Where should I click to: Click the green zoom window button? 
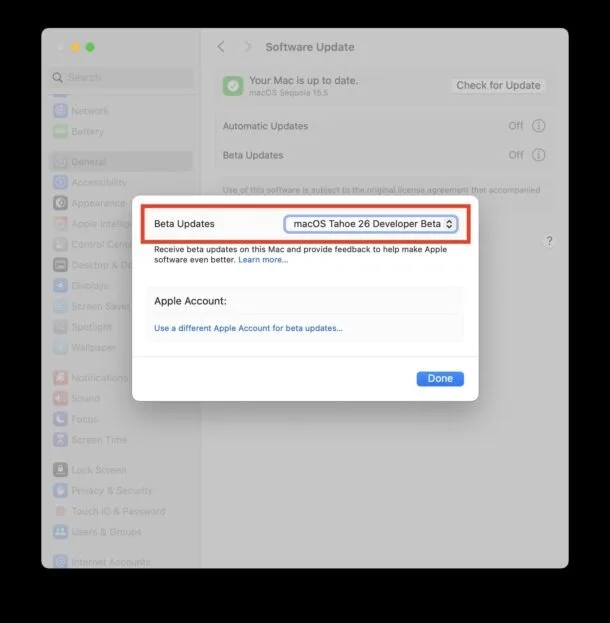point(90,47)
